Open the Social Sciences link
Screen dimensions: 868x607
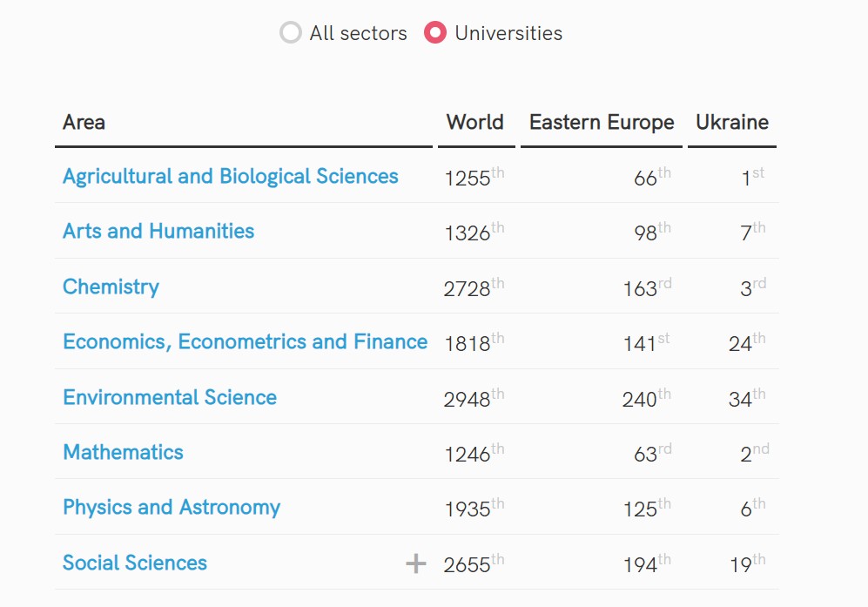(x=135, y=563)
